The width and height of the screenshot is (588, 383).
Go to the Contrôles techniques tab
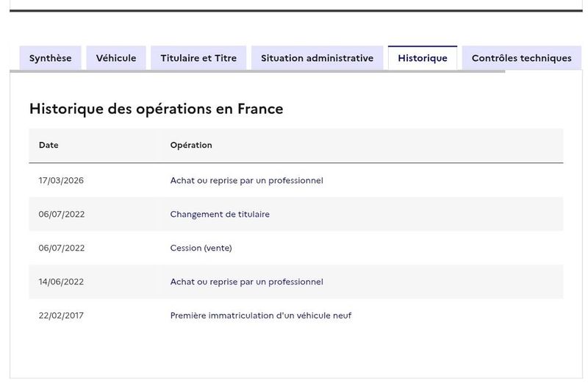(522, 58)
